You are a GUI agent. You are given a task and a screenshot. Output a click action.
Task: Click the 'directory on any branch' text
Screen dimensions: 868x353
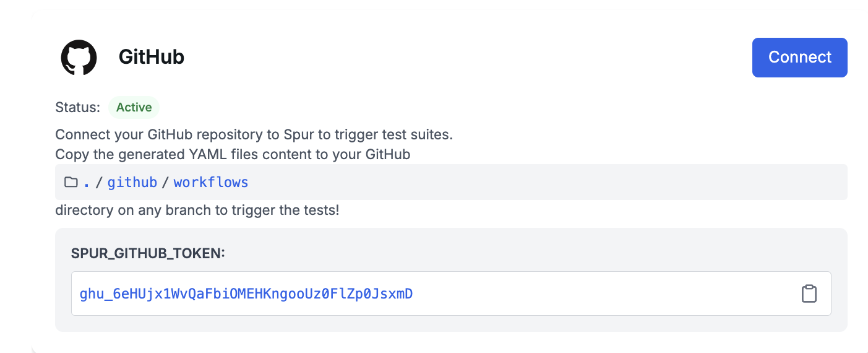click(x=197, y=210)
